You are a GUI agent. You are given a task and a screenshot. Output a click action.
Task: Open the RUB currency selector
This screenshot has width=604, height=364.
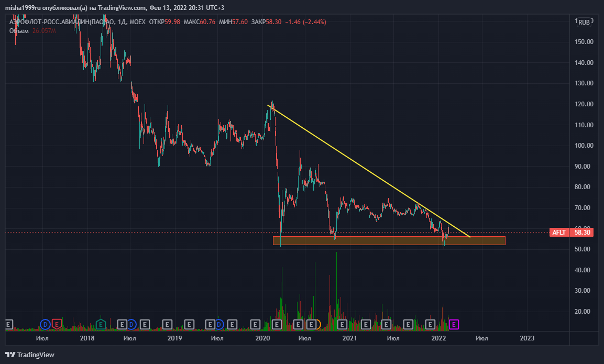click(584, 23)
